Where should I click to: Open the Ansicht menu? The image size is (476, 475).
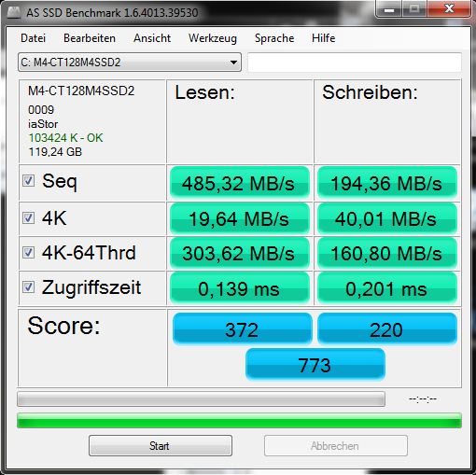152,38
